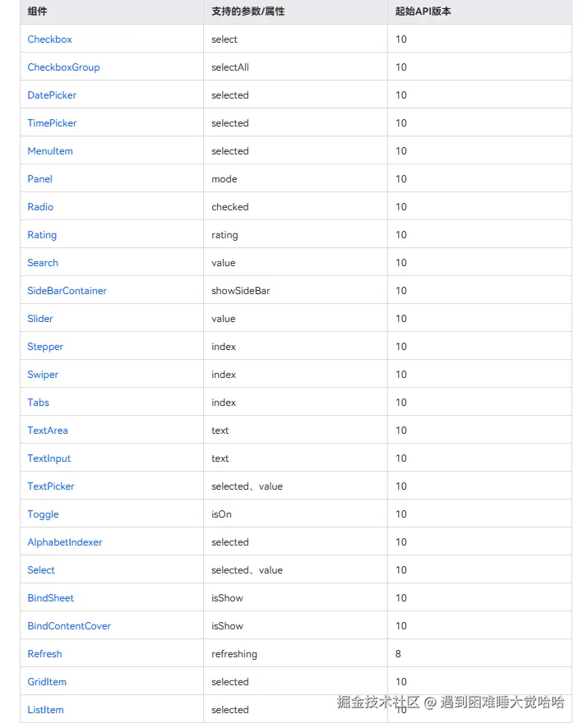Click the Toggle component link
Image resolution: width=583 pixels, height=728 pixels.
point(44,514)
